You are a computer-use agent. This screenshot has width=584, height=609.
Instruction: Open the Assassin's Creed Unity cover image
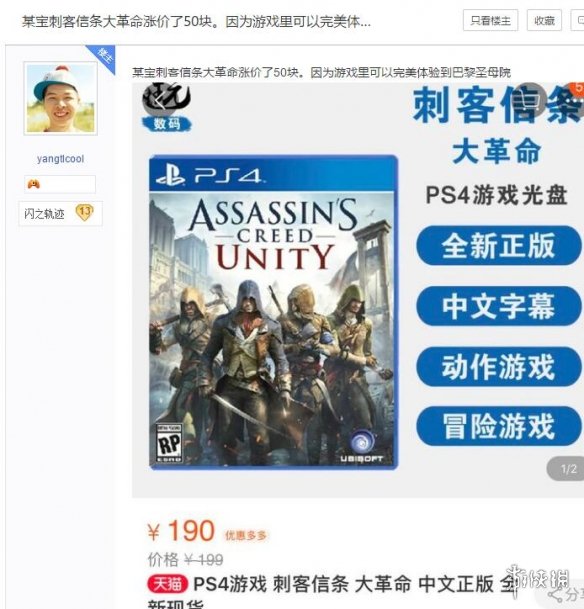pos(273,312)
